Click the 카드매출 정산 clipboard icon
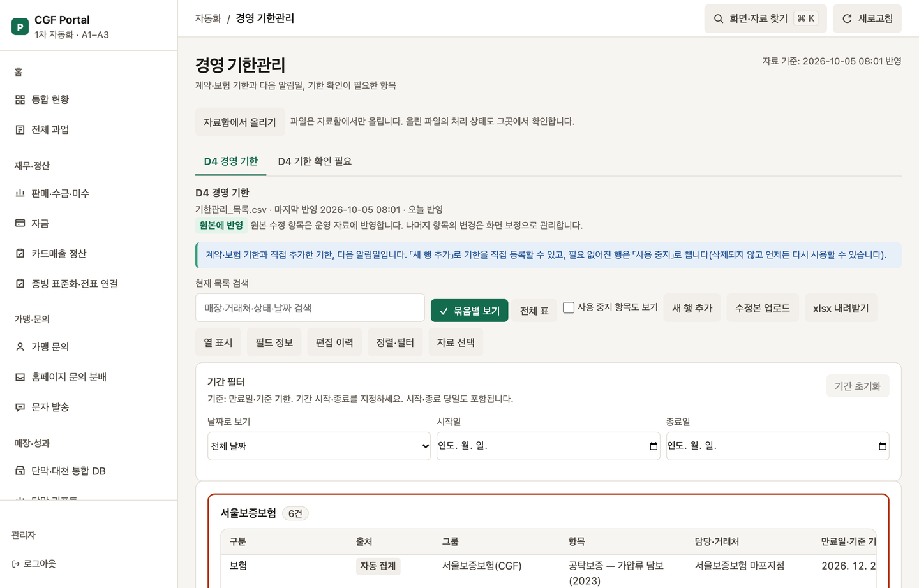 [x=20, y=253]
